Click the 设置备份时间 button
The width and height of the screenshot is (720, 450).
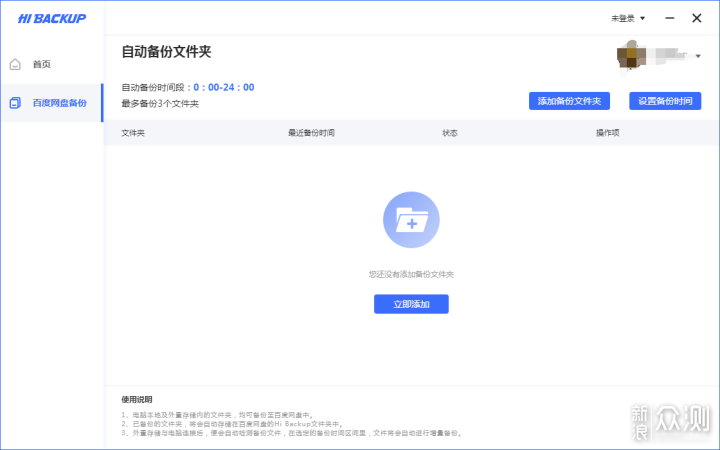[665, 101]
